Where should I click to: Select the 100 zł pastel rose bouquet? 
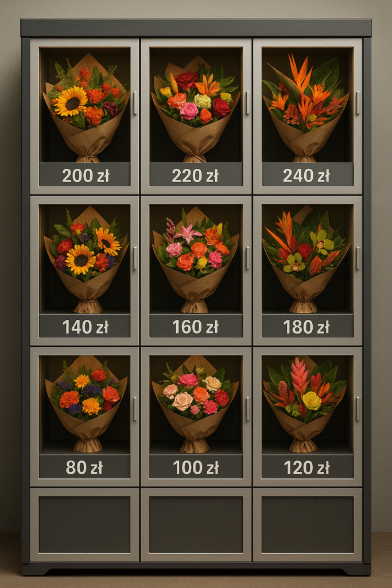195,404
